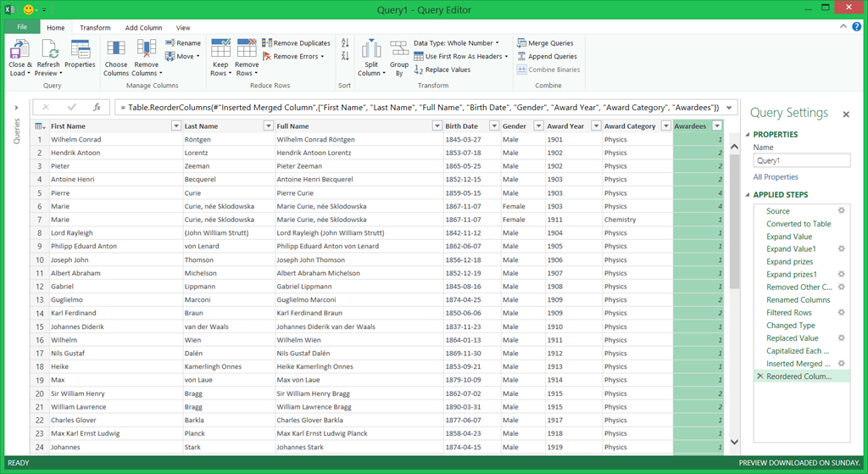This screenshot has width=868, height=474.
Task: Open the Gender column filter dropdown
Action: coord(537,126)
